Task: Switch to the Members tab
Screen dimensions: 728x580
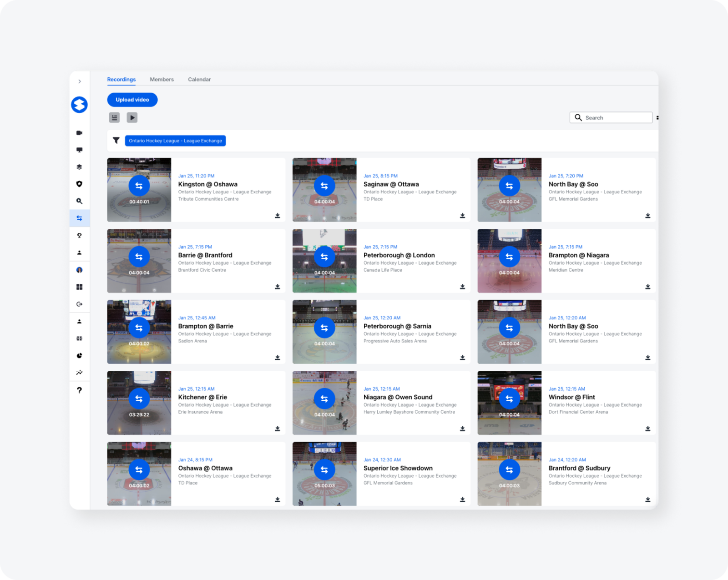Action: (x=162, y=80)
